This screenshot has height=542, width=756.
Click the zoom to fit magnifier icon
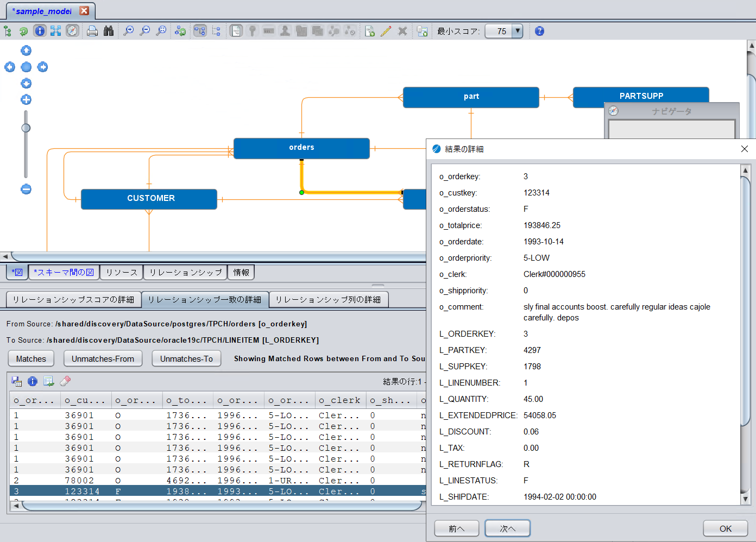161,31
